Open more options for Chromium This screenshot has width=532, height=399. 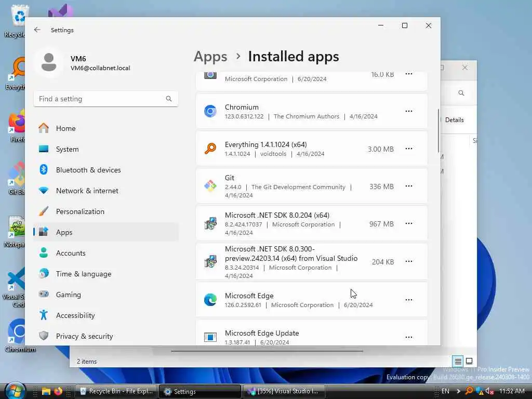coord(409,111)
